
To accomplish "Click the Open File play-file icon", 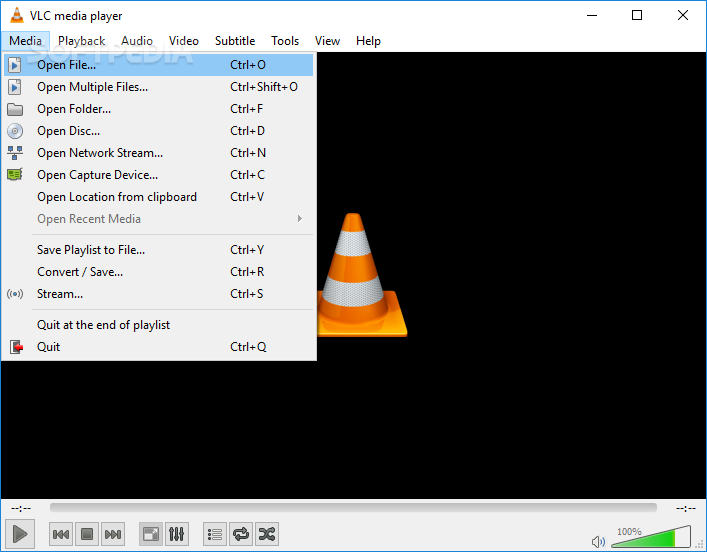I will pos(14,65).
